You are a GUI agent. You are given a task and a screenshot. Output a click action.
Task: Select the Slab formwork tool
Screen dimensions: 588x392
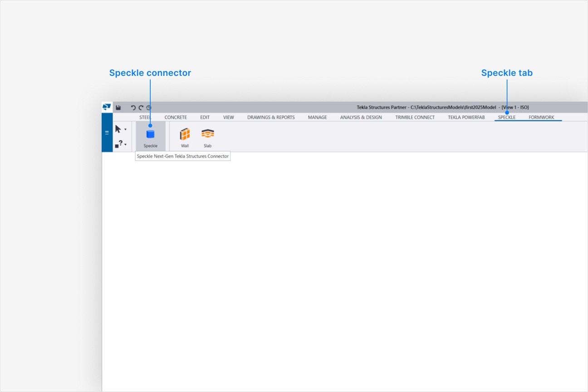pyautogui.click(x=207, y=138)
